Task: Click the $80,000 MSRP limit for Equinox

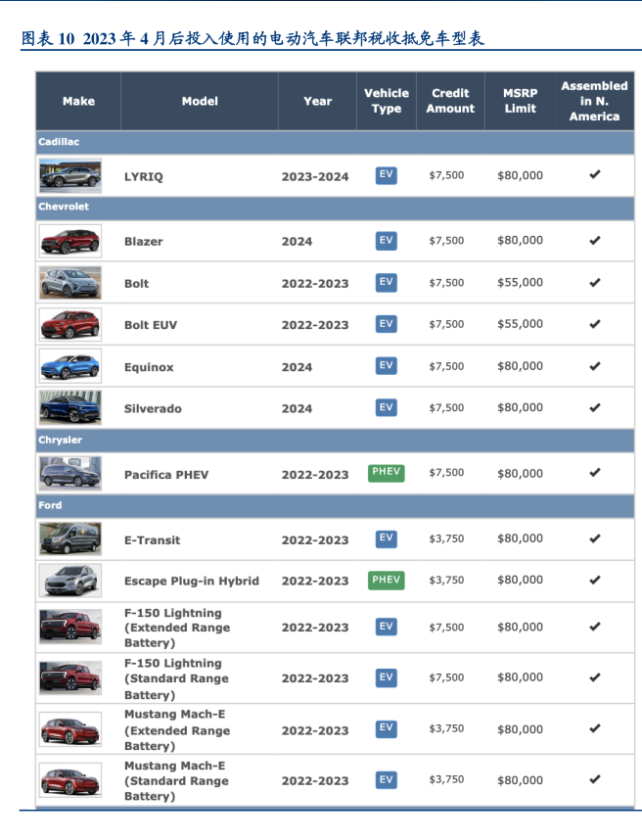Action: pyautogui.click(x=520, y=366)
